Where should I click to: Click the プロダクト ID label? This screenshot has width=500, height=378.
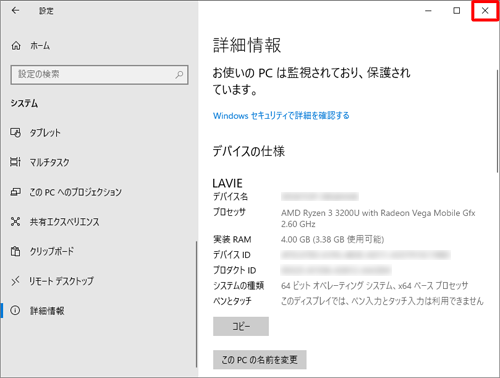tap(234, 270)
